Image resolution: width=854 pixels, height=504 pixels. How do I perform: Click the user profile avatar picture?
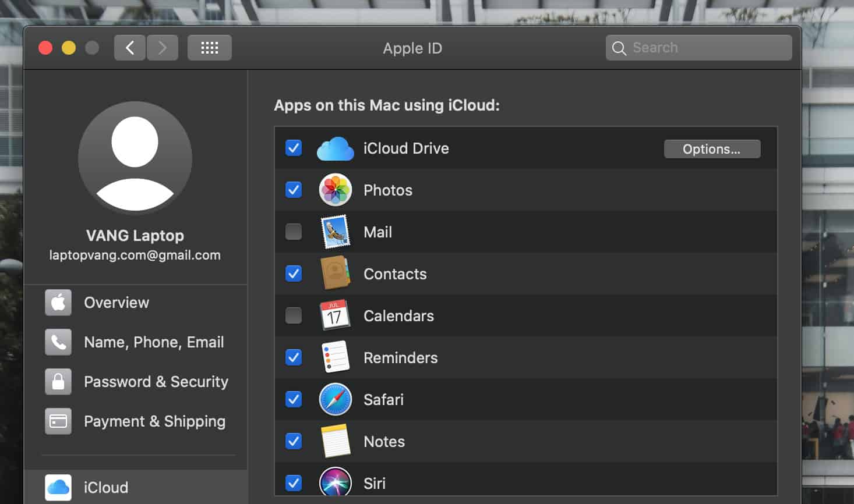point(135,158)
